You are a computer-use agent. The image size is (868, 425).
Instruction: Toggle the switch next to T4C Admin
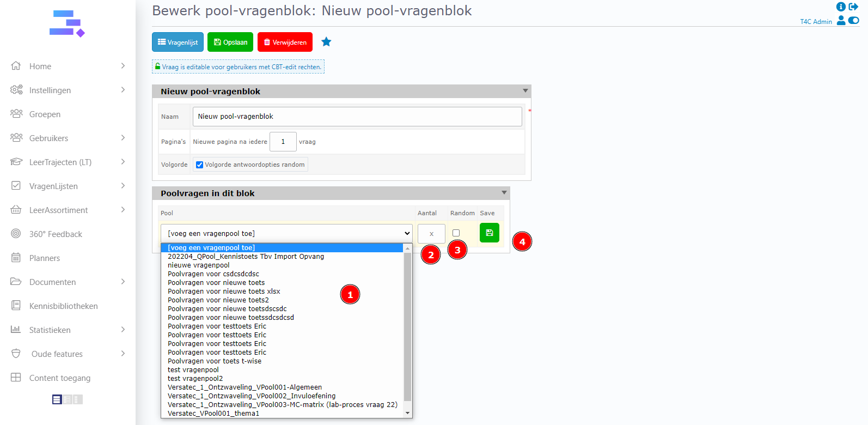[853, 21]
